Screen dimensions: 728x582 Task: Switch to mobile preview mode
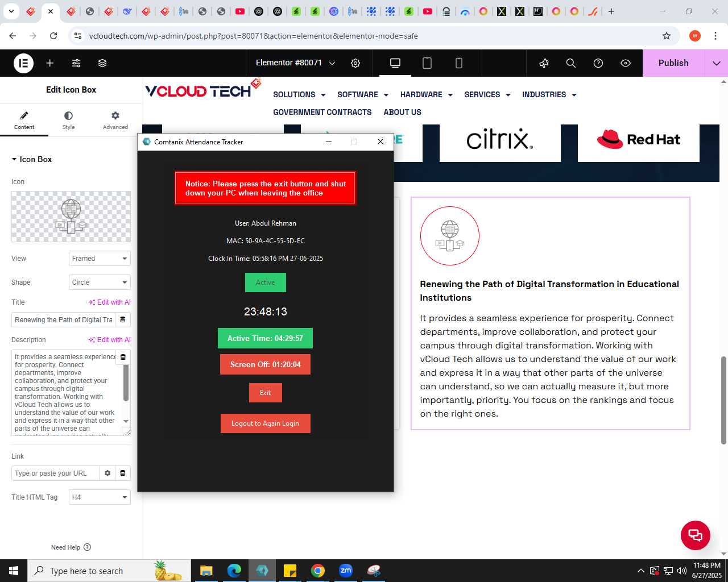(459, 63)
